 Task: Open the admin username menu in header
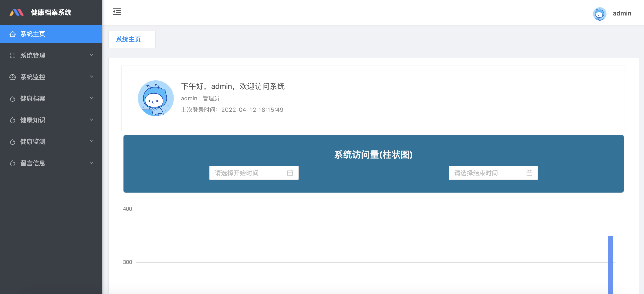[x=622, y=13]
